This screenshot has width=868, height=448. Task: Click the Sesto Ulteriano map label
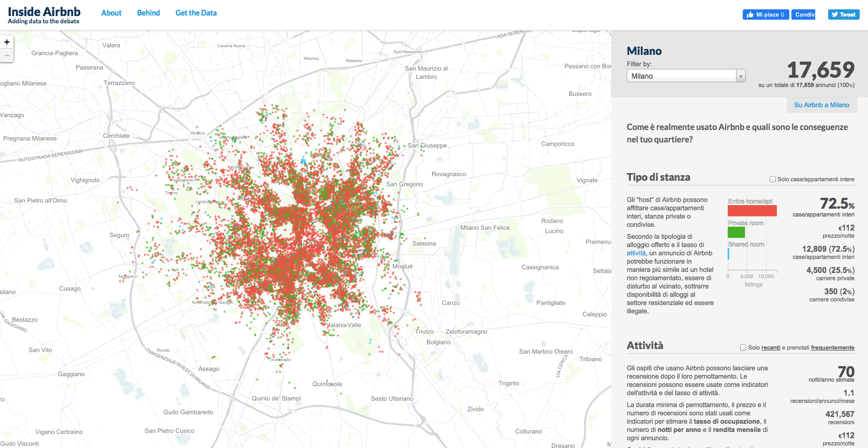[x=392, y=399]
